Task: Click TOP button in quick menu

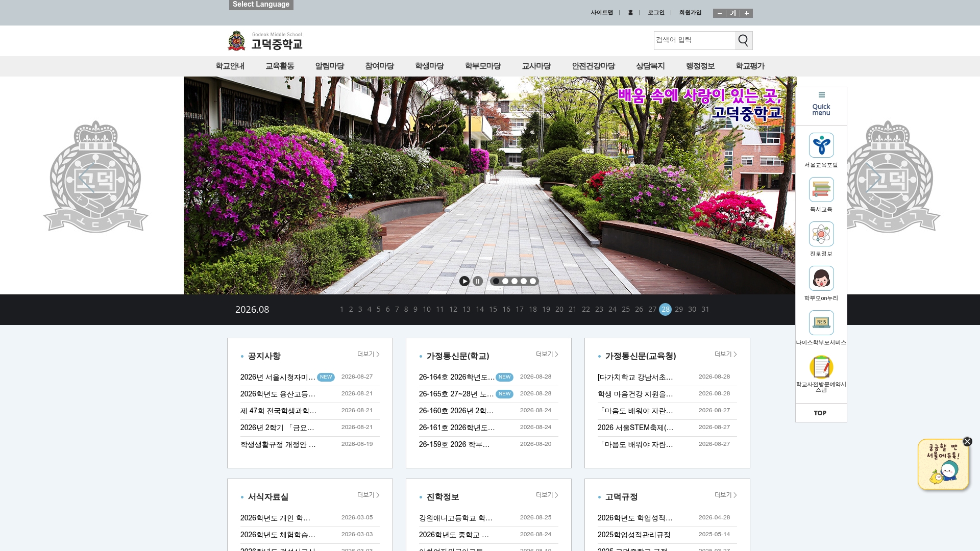Action: click(x=820, y=413)
